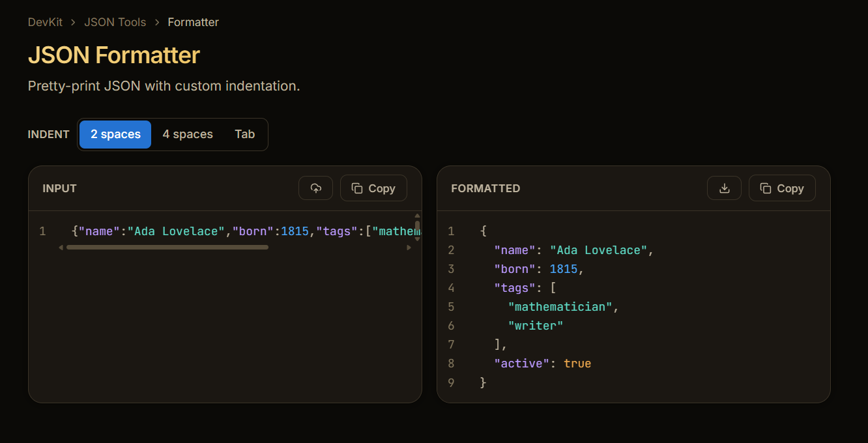Click the upload icon in the Input panel
This screenshot has height=443, width=868.
click(316, 188)
